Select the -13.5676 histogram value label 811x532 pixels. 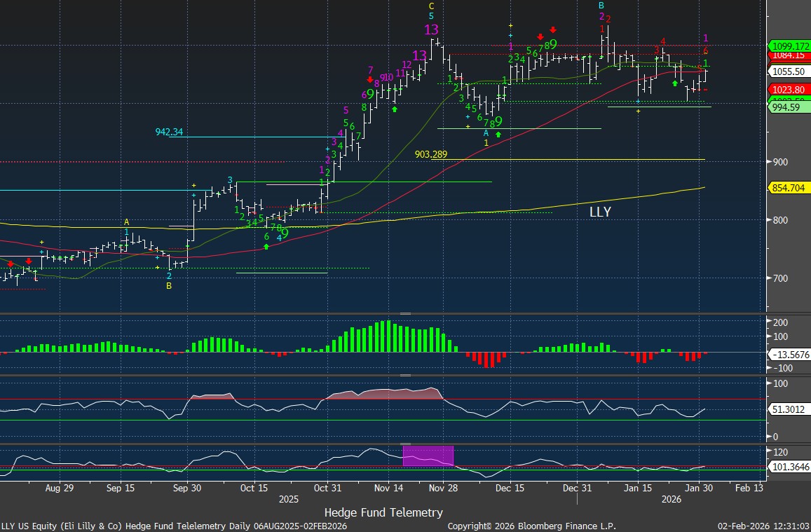tap(791, 355)
